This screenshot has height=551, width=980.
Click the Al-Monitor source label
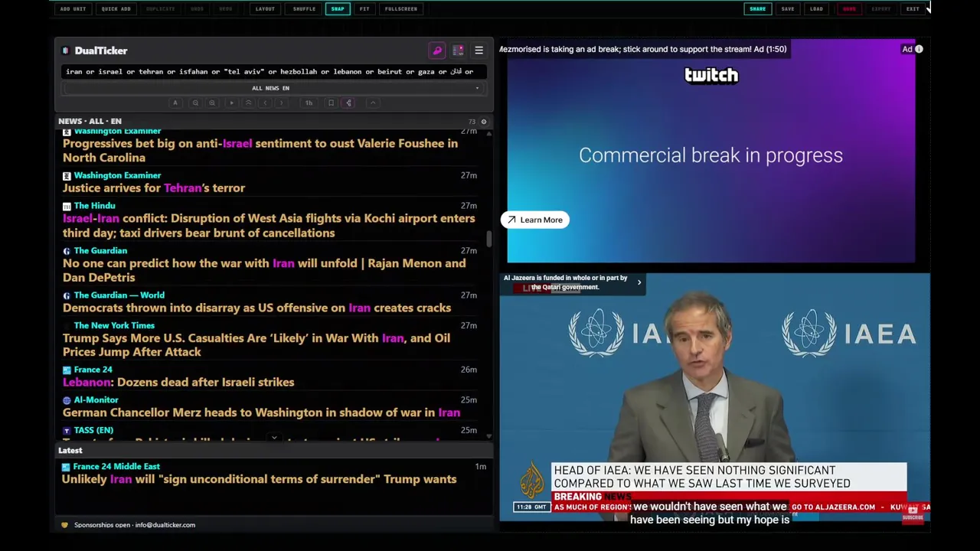coord(96,399)
